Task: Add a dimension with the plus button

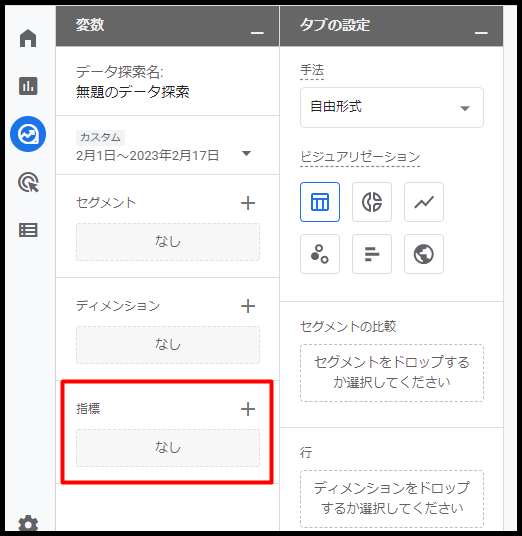Action: pos(248,306)
